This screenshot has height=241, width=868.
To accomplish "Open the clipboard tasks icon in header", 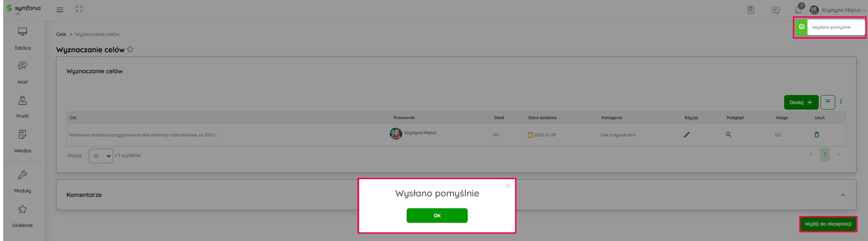I will 751,10.
